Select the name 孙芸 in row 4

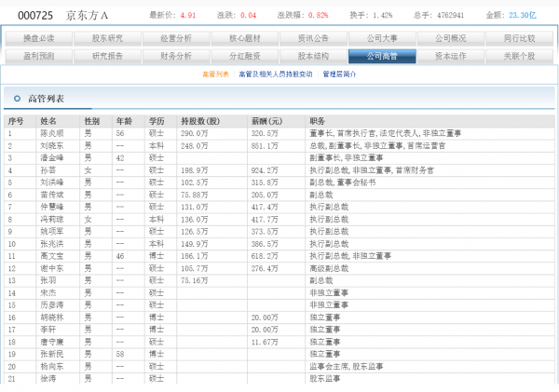tap(48, 170)
